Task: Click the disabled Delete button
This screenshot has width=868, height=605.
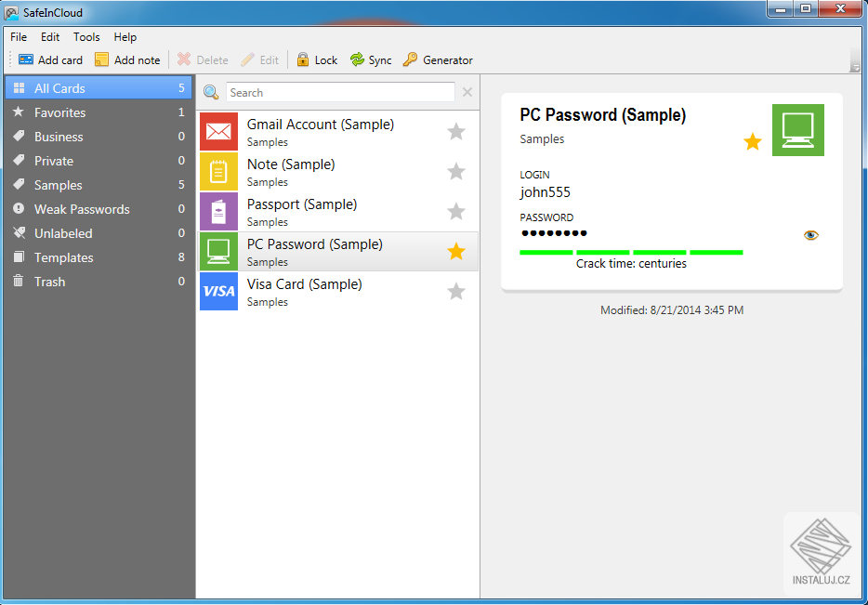Action: coord(202,59)
